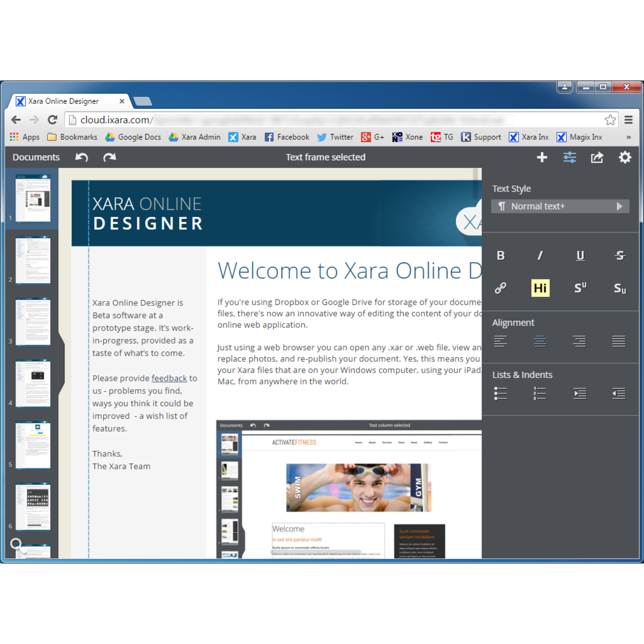
Task: Open the Facebook bookmark
Action: pyautogui.click(x=287, y=137)
